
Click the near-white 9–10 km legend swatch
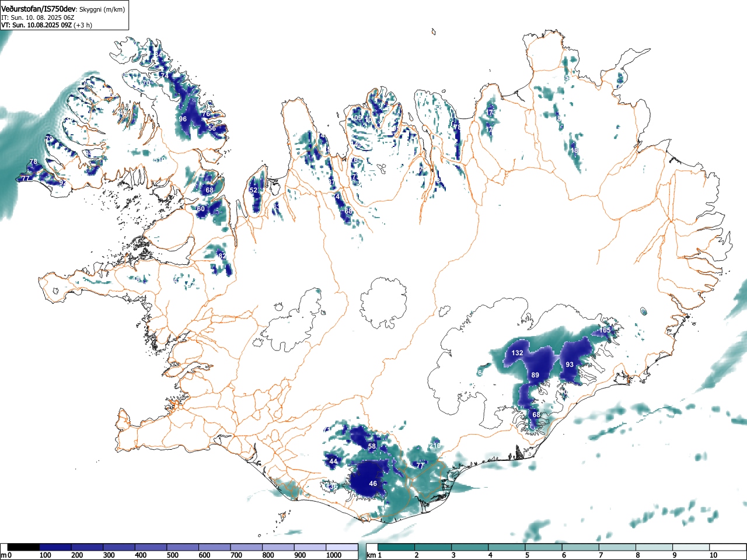(x=692, y=547)
